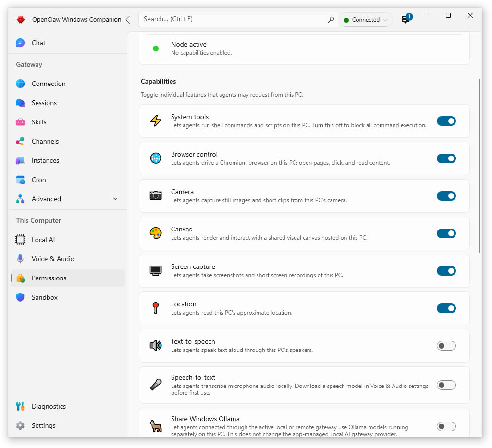Screen dimensions: 492x448
Task: Collapse the sidebar with the back chevron
Action: point(128,19)
